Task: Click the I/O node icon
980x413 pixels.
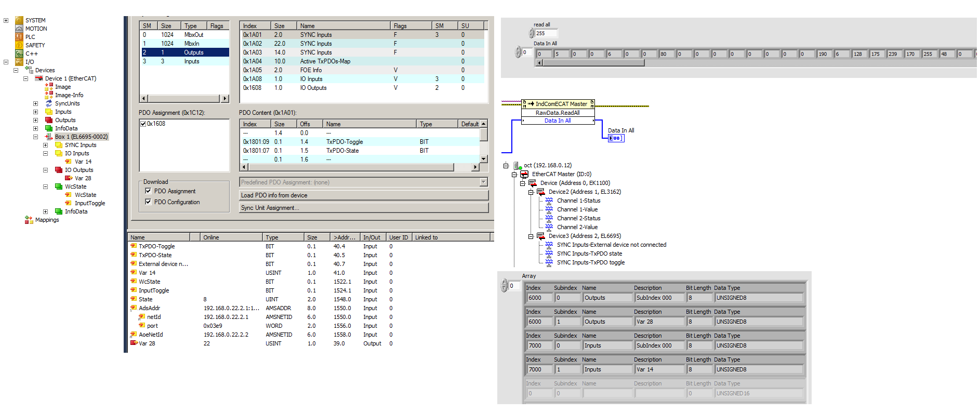Action: click(x=19, y=62)
